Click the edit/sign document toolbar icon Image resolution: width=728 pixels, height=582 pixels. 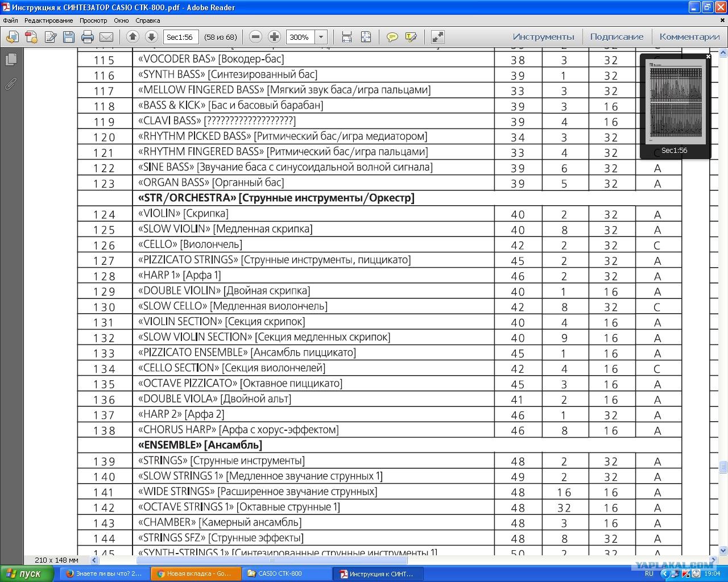click(50, 37)
